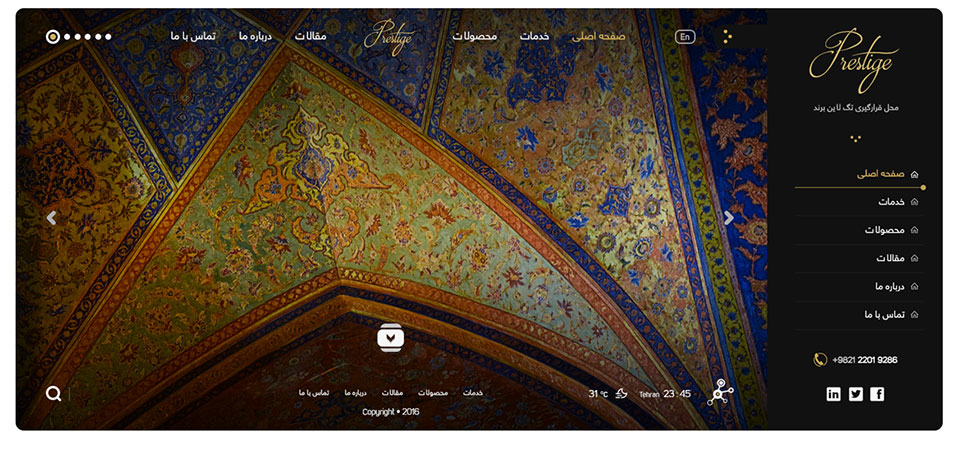Click the تماس با ما link in the footer
Viewport: 960px width, 456px height.
tap(314, 393)
